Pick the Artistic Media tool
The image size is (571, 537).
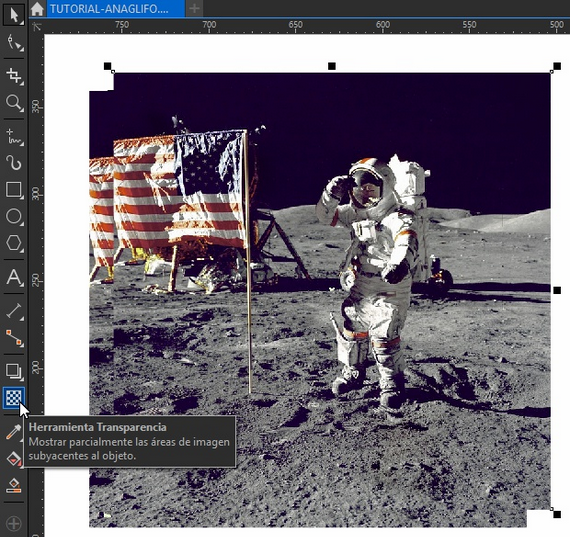14,163
